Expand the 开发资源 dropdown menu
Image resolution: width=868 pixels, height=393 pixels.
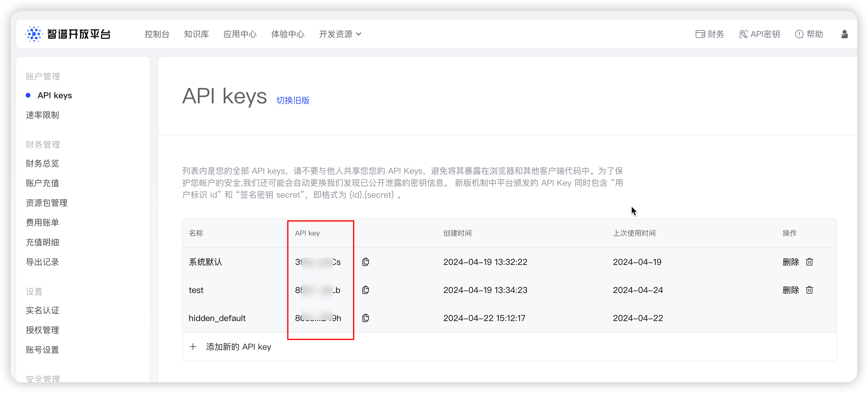pos(340,34)
